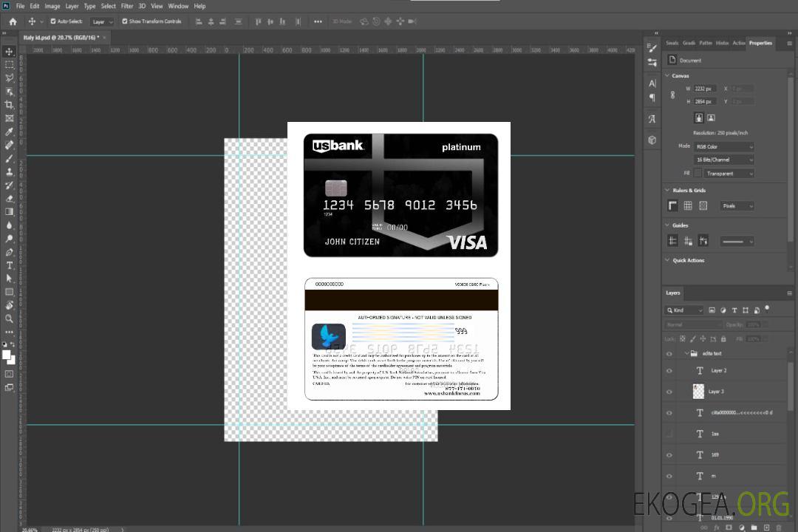Change screen mode icon at toolbar bottom

coord(9,387)
